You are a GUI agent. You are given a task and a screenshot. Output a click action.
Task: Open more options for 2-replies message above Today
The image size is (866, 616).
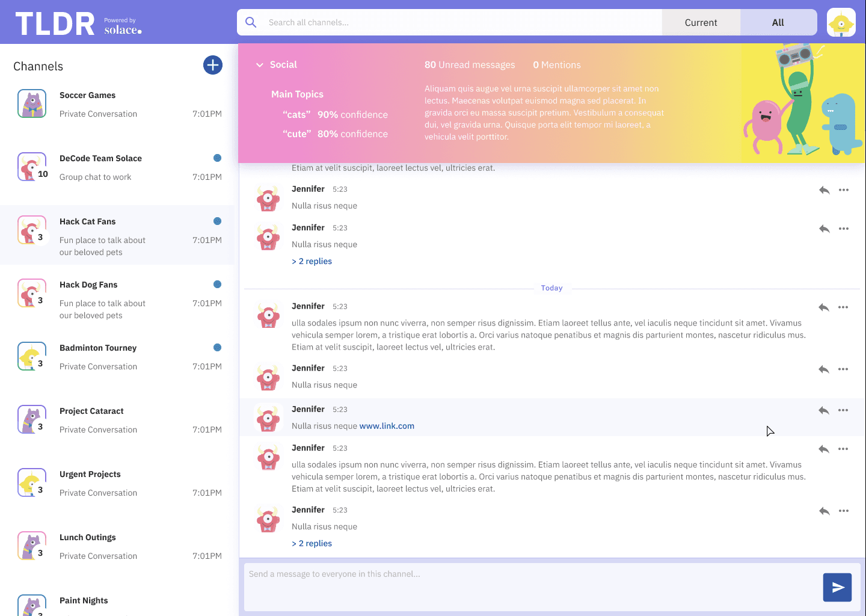pyautogui.click(x=843, y=229)
